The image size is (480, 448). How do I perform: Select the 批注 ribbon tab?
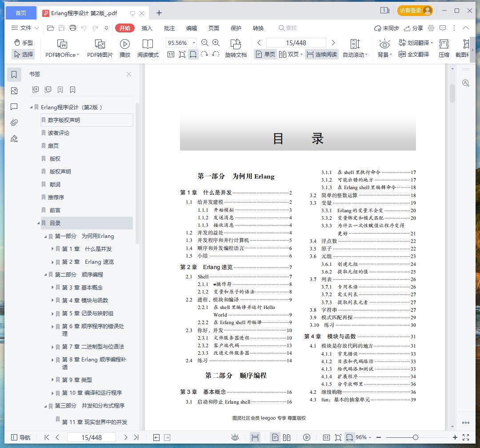[x=169, y=28]
